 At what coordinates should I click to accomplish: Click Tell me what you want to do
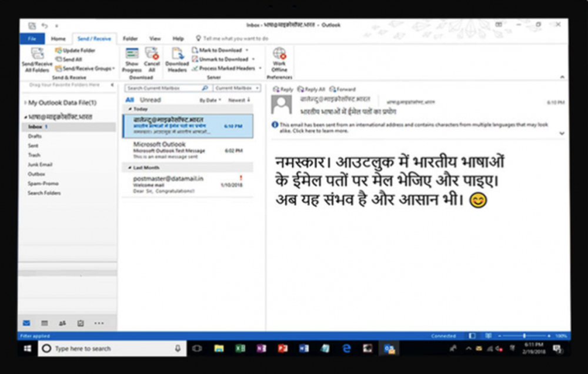pyautogui.click(x=232, y=39)
